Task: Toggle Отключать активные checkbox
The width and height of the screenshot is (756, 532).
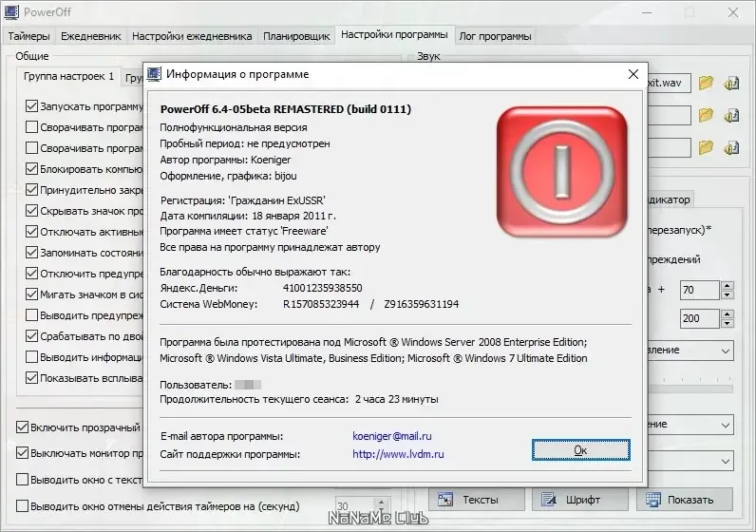Action: pos(31,232)
